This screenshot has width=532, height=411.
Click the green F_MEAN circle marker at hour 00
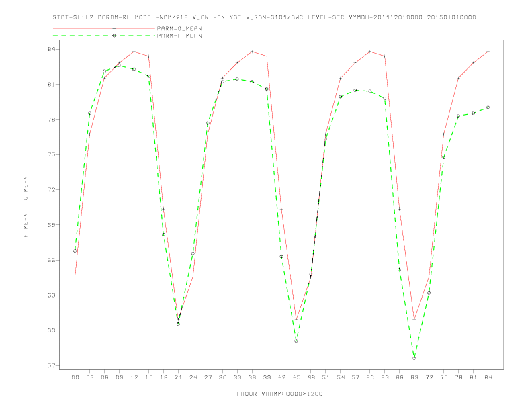tap(75, 251)
